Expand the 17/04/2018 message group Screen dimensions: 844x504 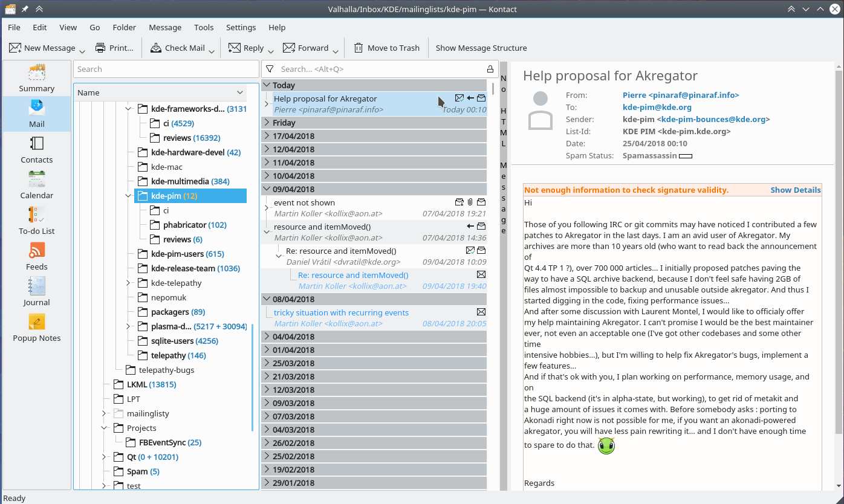267,136
